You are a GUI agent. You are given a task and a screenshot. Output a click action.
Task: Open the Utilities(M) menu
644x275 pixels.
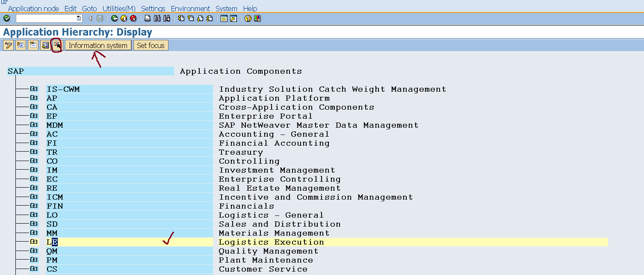click(x=119, y=8)
